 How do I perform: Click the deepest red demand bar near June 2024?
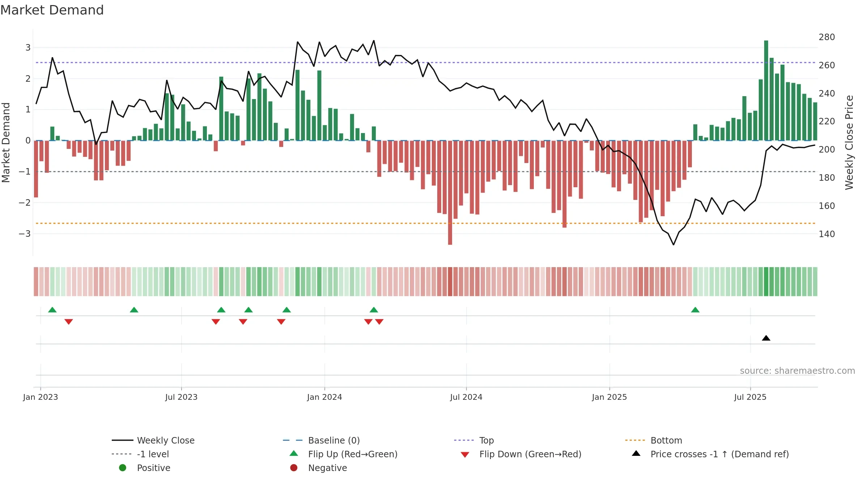450,193
